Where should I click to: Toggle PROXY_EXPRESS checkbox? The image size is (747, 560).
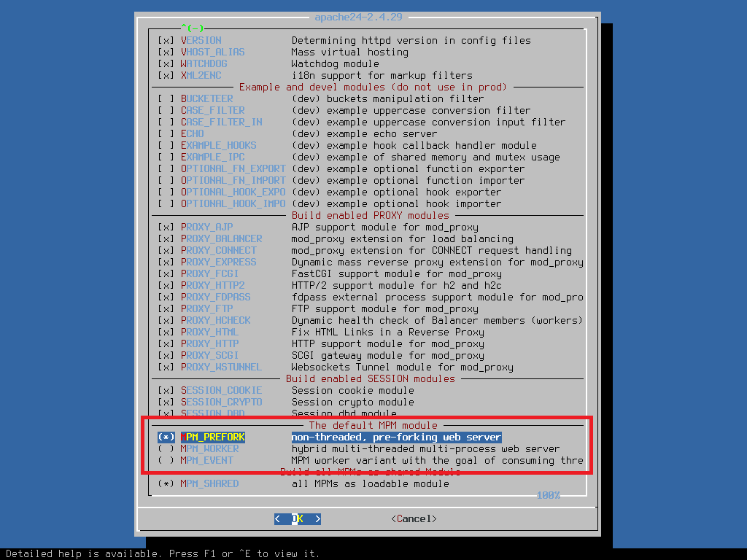click(x=166, y=262)
